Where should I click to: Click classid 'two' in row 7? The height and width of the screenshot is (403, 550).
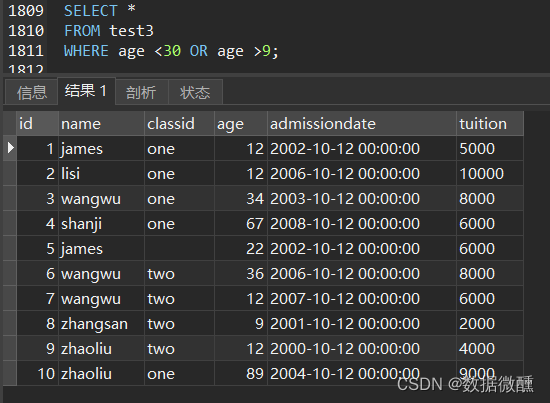pyautogui.click(x=179, y=298)
